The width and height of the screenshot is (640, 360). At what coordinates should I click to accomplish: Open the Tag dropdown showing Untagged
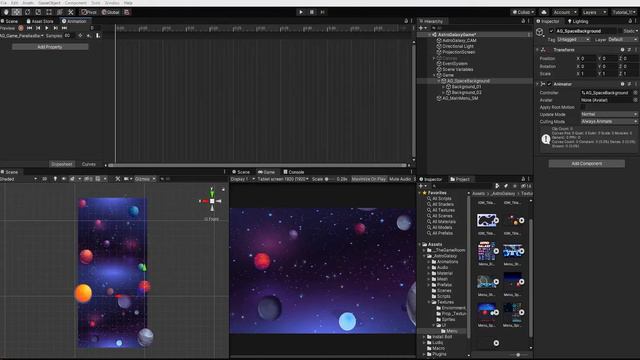tap(573, 40)
